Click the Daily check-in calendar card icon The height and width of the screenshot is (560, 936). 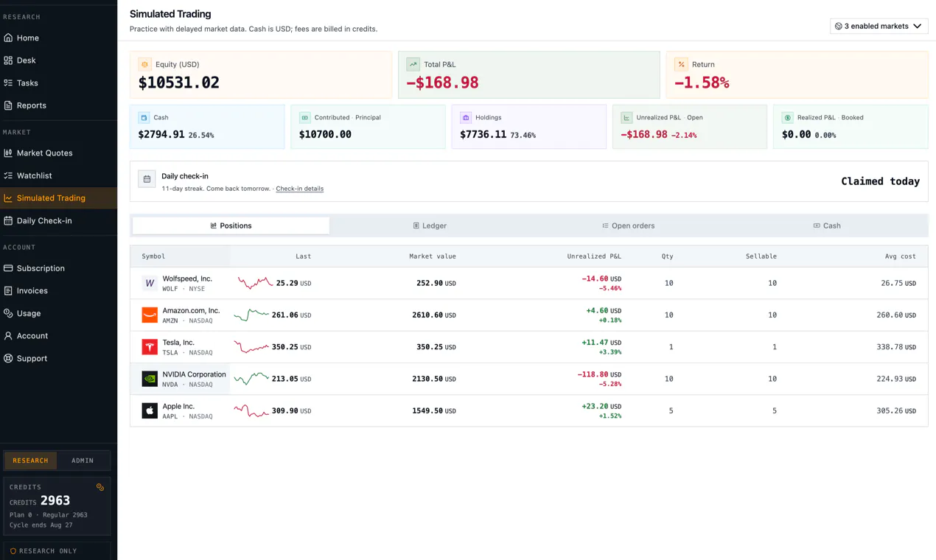[x=147, y=179]
